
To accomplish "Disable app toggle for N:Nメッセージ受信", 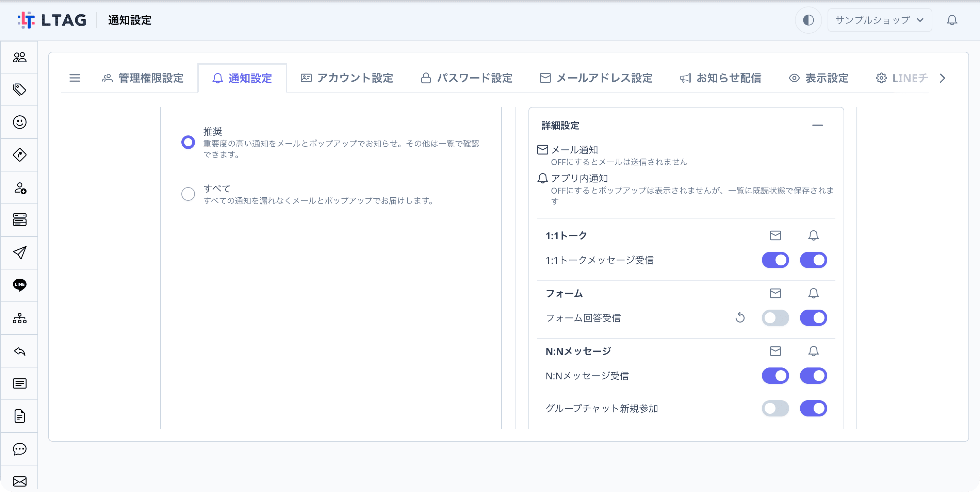I will point(813,376).
